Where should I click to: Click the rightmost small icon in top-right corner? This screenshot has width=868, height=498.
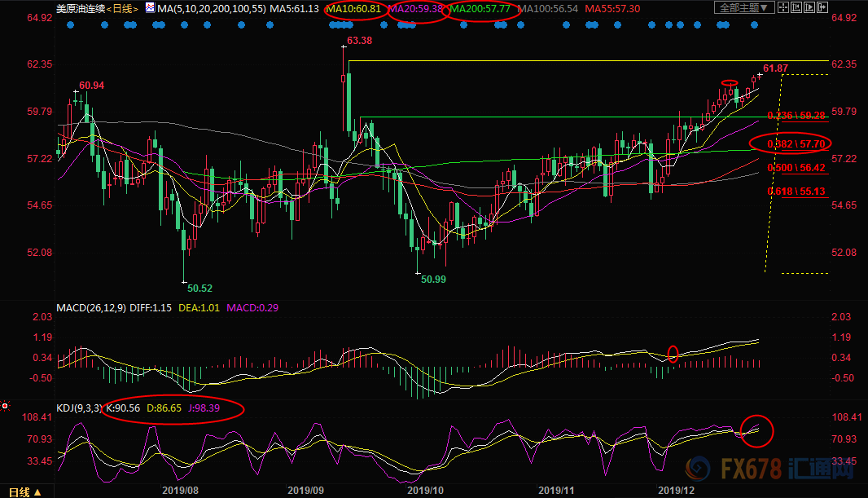point(821,8)
